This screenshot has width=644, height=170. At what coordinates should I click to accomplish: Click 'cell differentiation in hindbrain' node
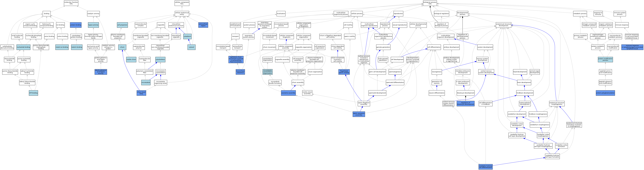[485, 104]
